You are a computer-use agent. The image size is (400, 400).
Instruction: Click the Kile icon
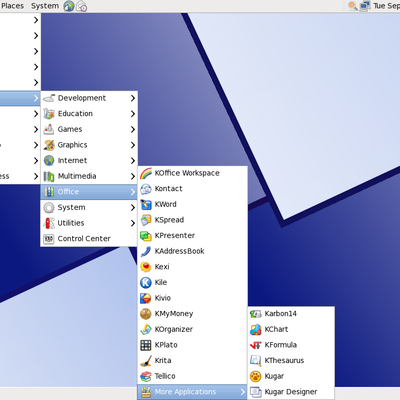point(146,282)
